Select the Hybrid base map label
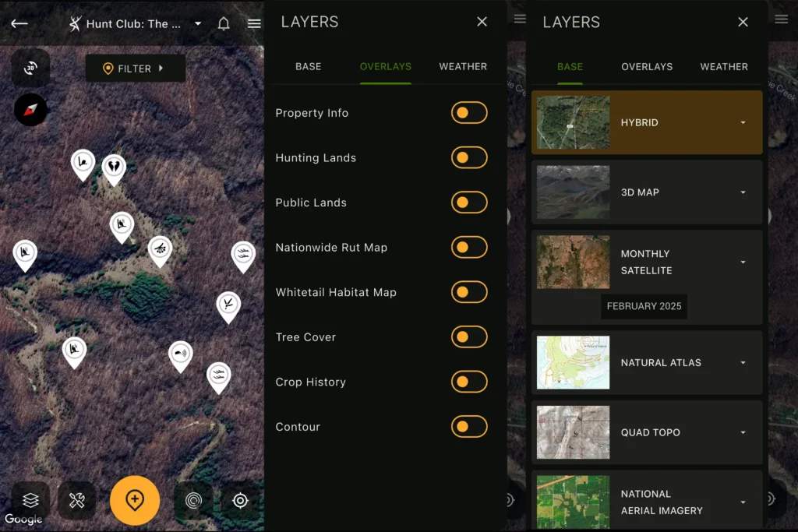 click(x=639, y=122)
